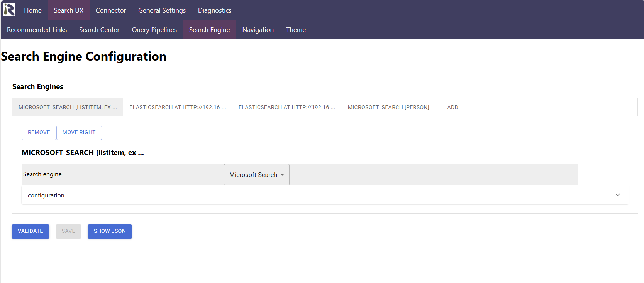
Task: Add a new search engine
Action: [x=452, y=107]
